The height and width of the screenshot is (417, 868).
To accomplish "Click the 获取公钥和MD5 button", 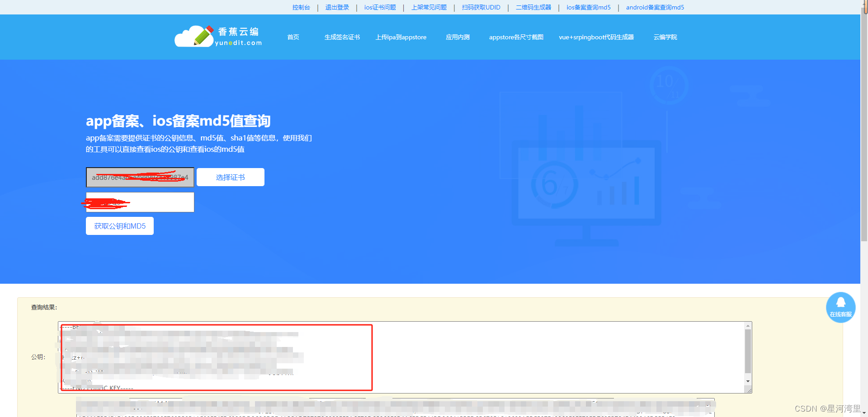I will coord(119,225).
